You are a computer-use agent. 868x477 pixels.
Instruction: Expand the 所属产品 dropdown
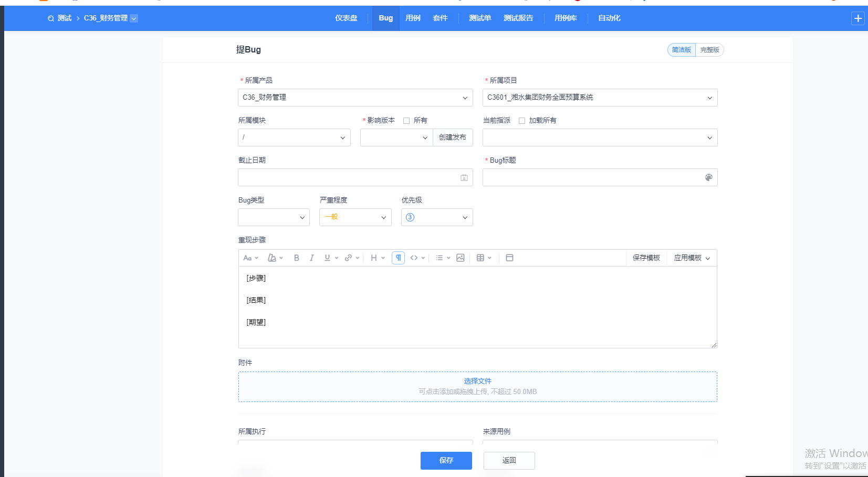[x=355, y=98]
